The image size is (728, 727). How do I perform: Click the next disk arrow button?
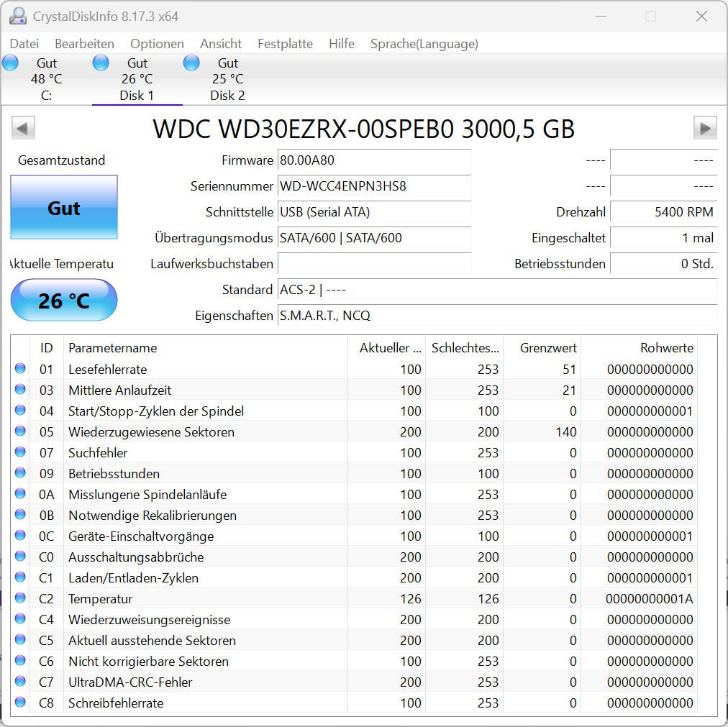[705, 128]
